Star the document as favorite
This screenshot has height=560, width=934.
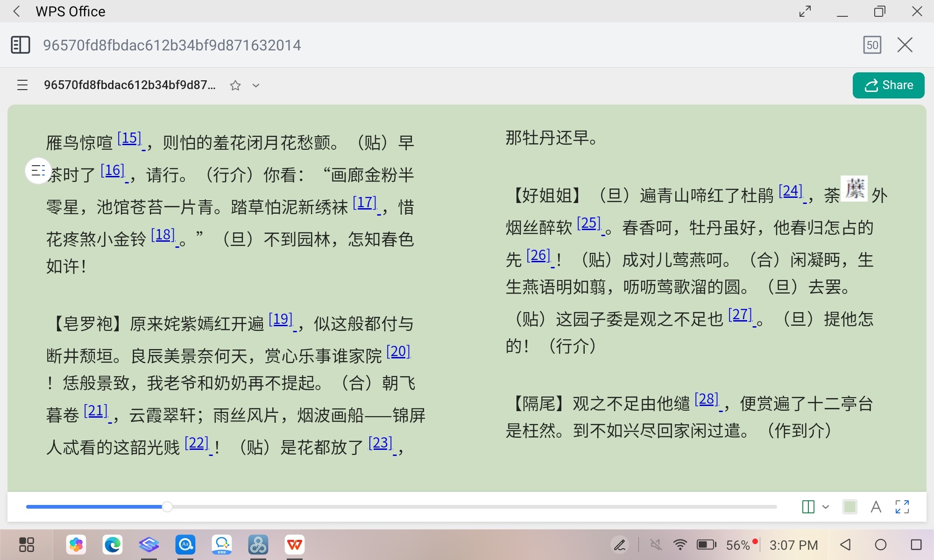pyautogui.click(x=235, y=85)
